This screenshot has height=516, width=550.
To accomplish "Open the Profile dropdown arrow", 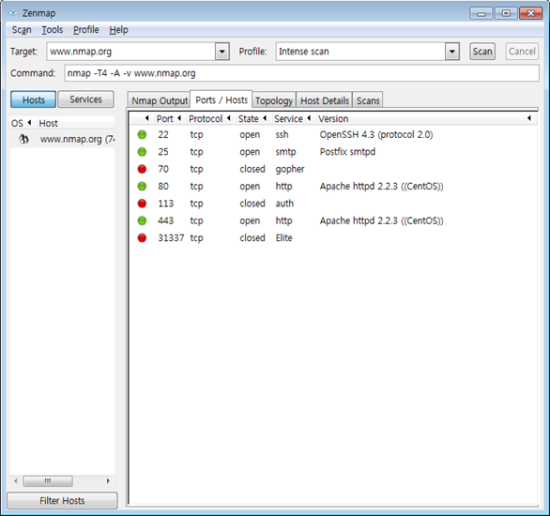I will (x=452, y=52).
